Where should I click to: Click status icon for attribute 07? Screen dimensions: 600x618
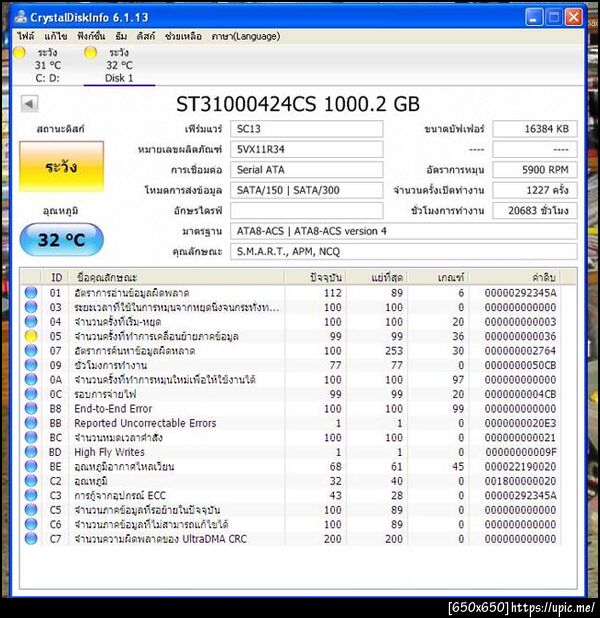(31, 350)
